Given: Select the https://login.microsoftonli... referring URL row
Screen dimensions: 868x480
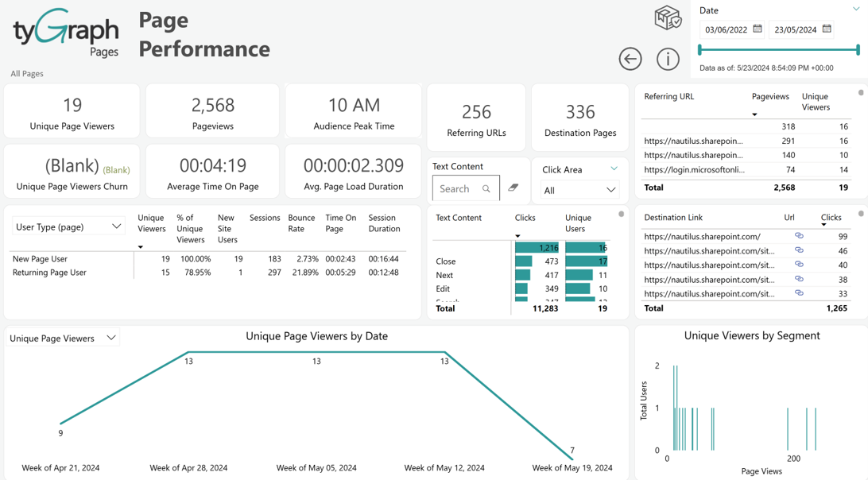Looking at the screenshot, I should pyautogui.click(x=746, y=169).
